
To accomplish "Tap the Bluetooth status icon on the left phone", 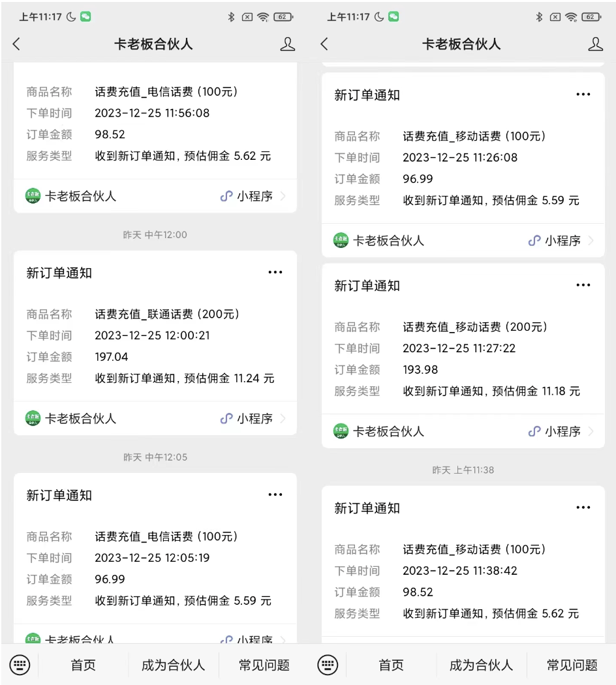I will tap(231, 17).
